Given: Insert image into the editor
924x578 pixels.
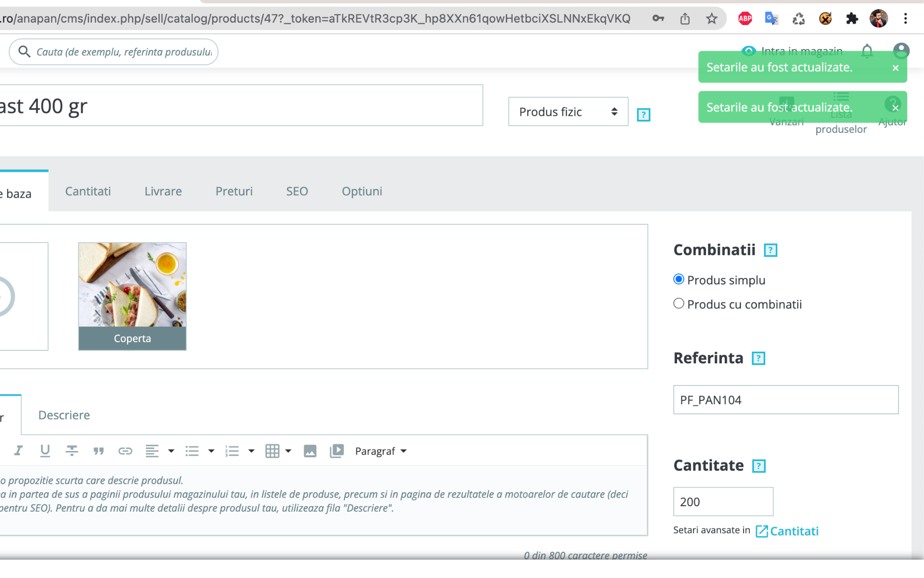Looking at the screenshot, I should click(310, 451).
